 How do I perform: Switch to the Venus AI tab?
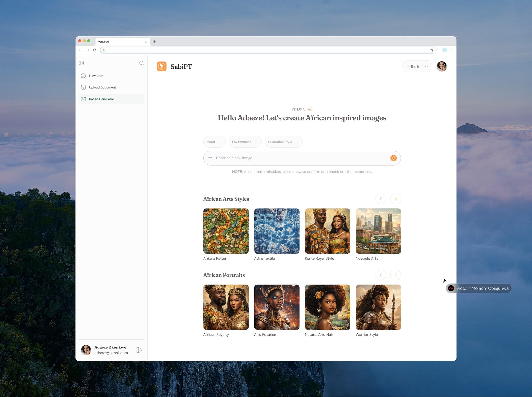(123, 42)
